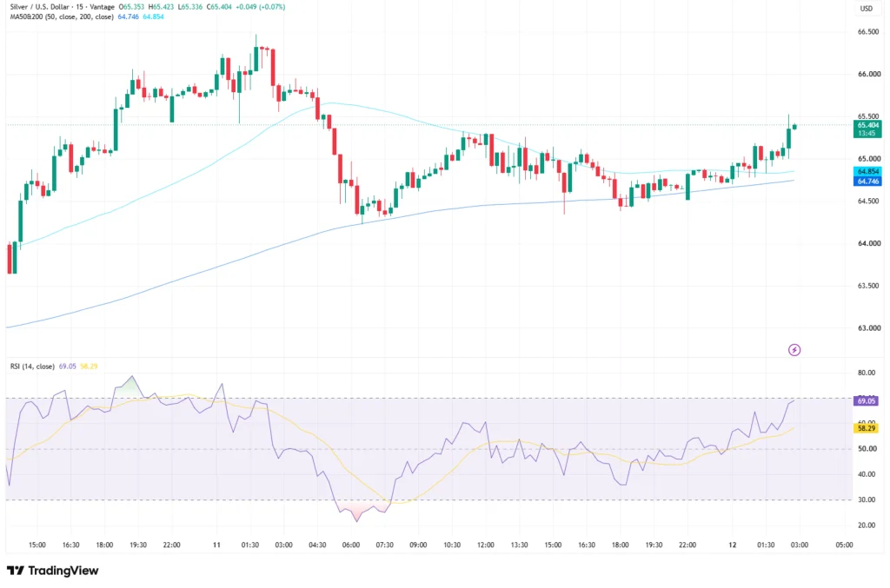The image size is (890, 588).
Task: Click the 06:00 time axis label
Action: pos(351,545)
